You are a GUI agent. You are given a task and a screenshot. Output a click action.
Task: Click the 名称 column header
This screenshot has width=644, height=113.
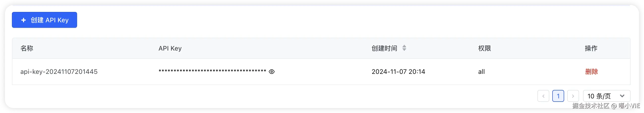[27, 48]
